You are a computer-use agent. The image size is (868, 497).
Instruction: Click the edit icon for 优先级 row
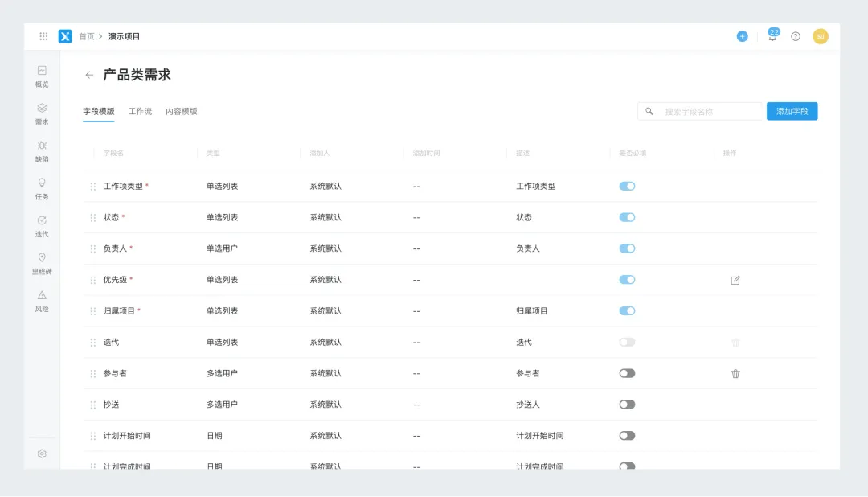click(735, 281)
